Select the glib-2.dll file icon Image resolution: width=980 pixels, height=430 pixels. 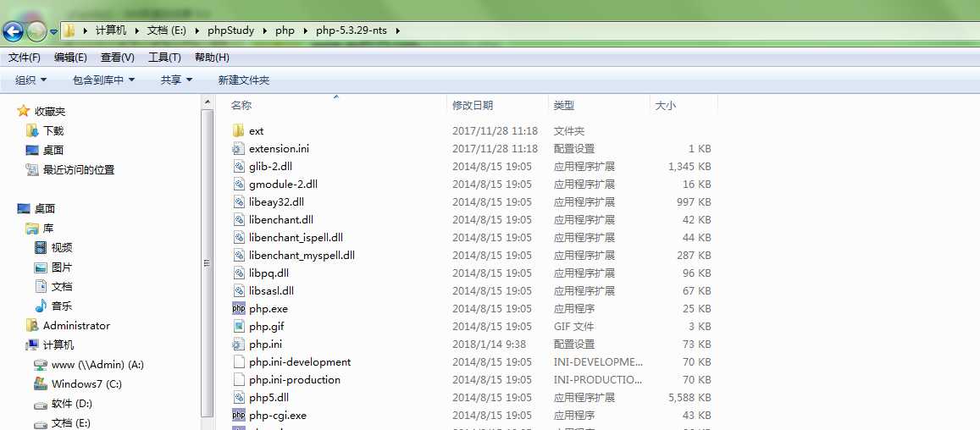[x=238, y=166]
